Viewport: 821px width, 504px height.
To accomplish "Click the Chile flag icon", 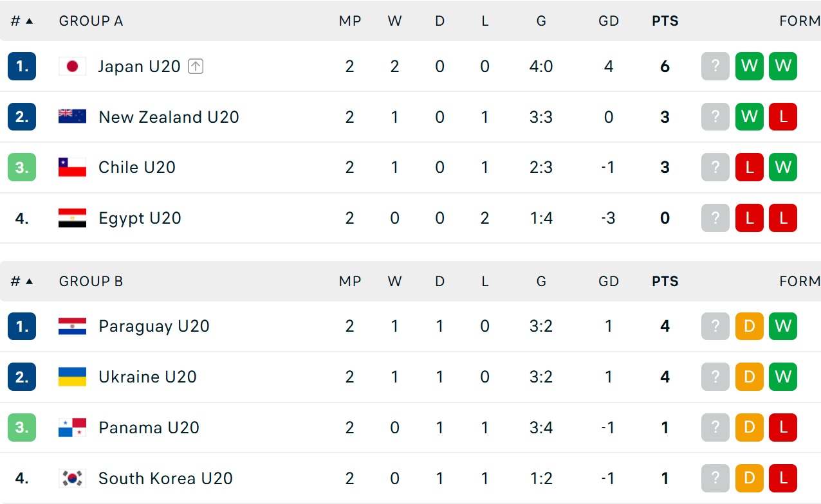I will (x=72, y=167).
